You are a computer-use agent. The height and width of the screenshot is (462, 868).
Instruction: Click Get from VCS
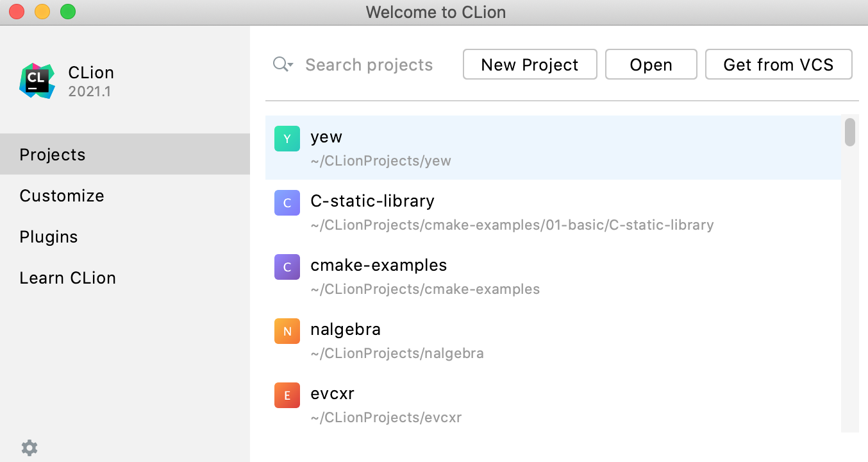click(x=778, y=64)
